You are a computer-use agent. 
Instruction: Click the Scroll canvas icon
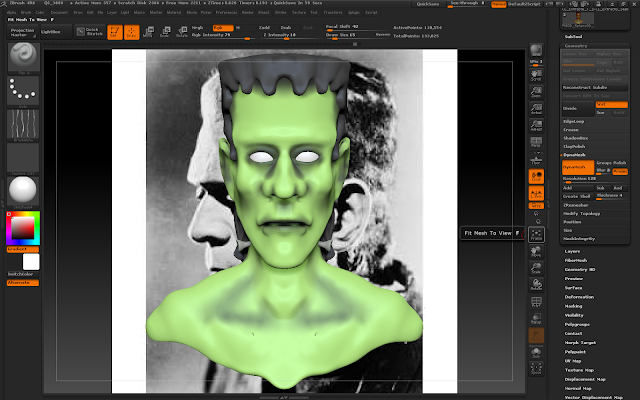[536, 75]
